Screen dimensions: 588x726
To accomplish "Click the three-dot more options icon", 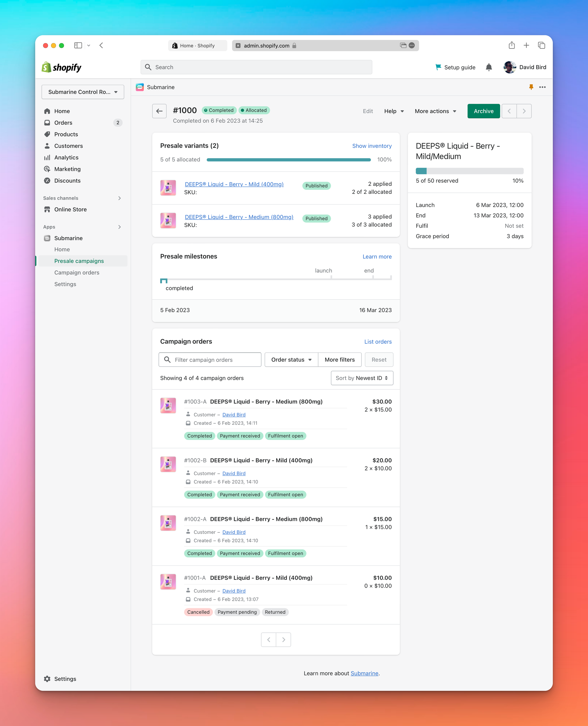I will pos(542,87).
